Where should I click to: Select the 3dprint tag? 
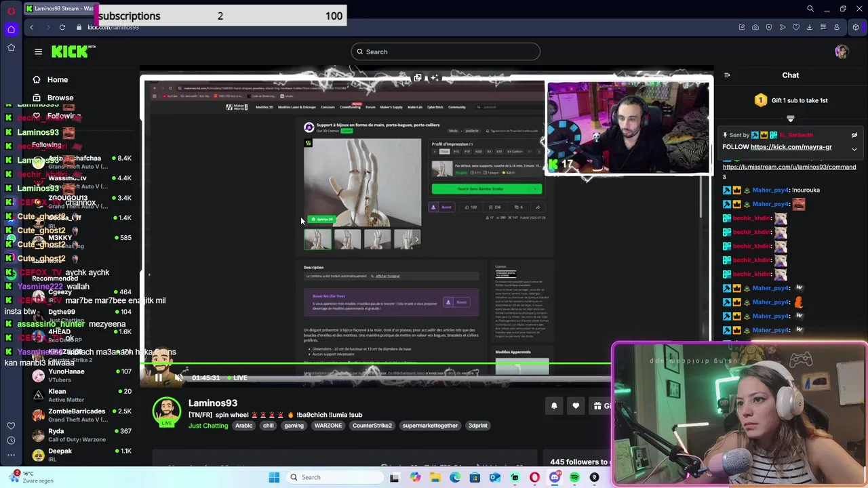pyautogui.click(x=478, y=426)
